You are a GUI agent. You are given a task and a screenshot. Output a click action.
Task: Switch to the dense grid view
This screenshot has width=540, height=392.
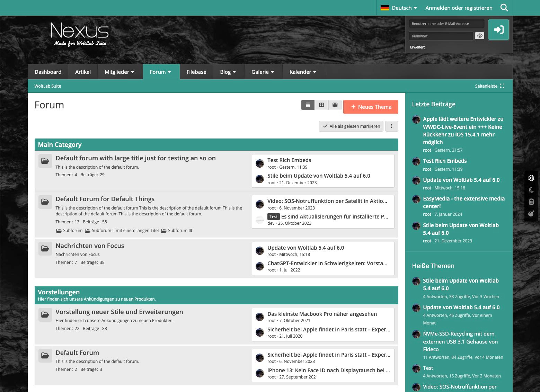click(335, 105)
